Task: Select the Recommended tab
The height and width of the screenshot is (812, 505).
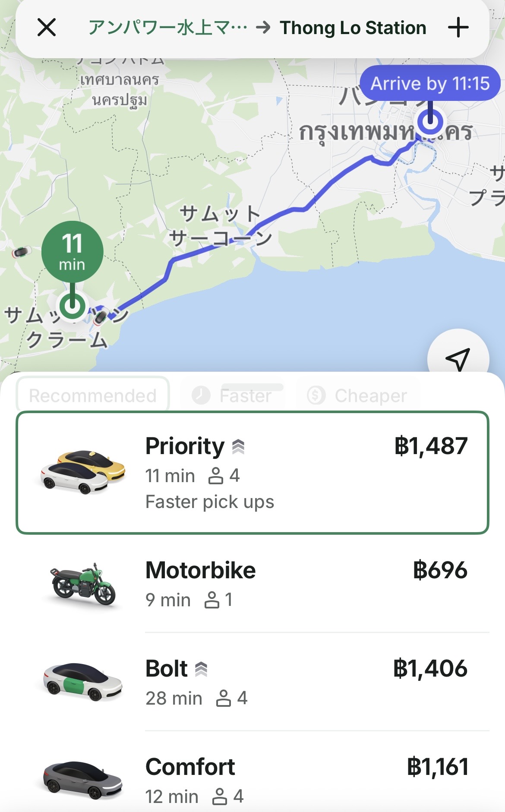Action: [93, 395]
